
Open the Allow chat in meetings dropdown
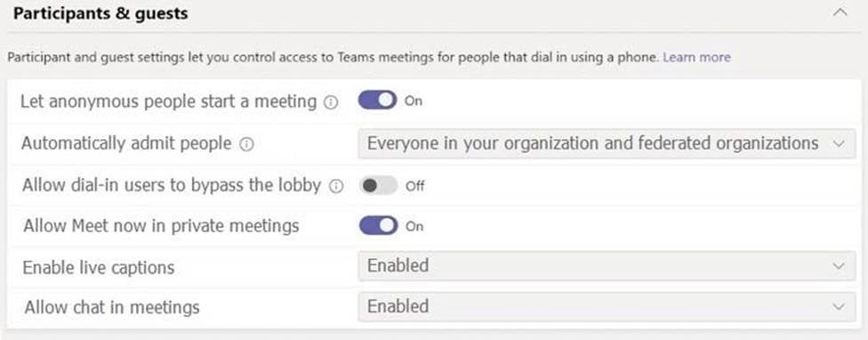(x=607, y=307)
